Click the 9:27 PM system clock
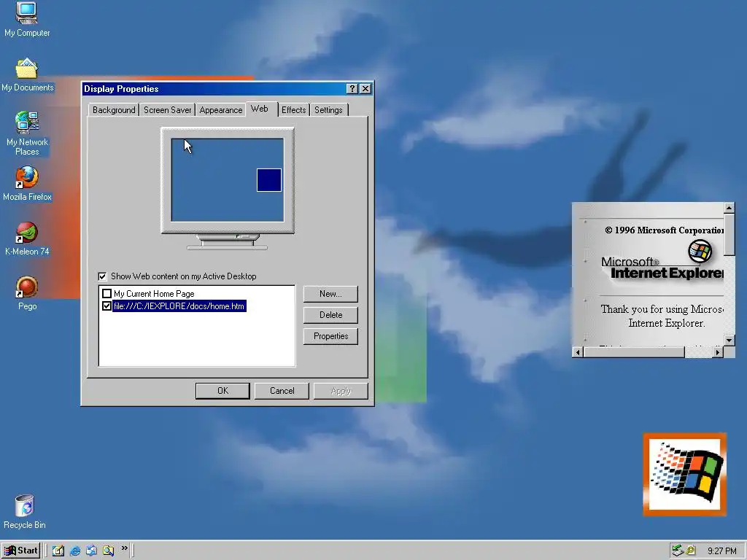The image size is (747, 560). (x=721, y=551)
